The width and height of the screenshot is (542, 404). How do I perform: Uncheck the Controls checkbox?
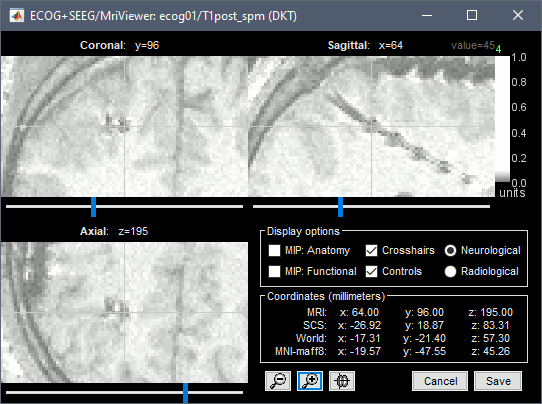372,271
